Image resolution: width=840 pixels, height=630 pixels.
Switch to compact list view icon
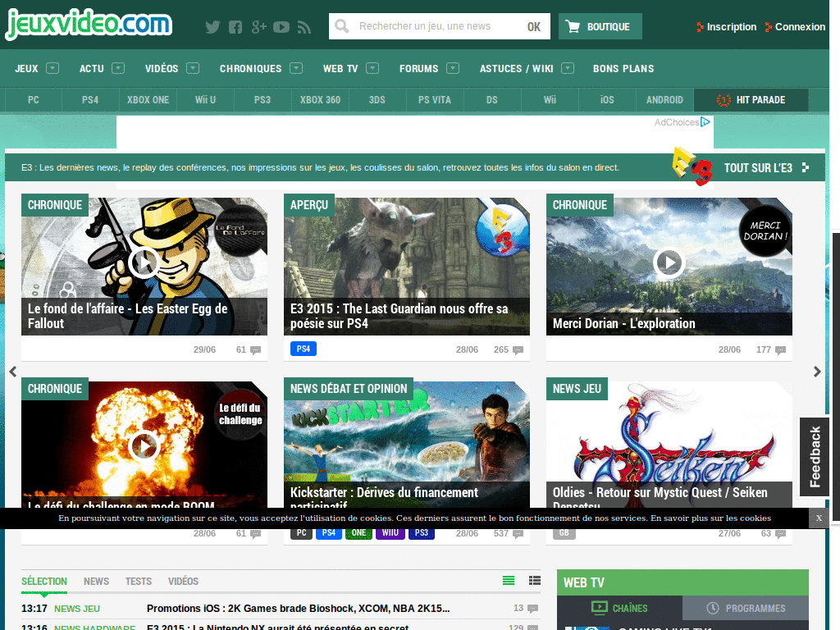(x=509, y=580)
